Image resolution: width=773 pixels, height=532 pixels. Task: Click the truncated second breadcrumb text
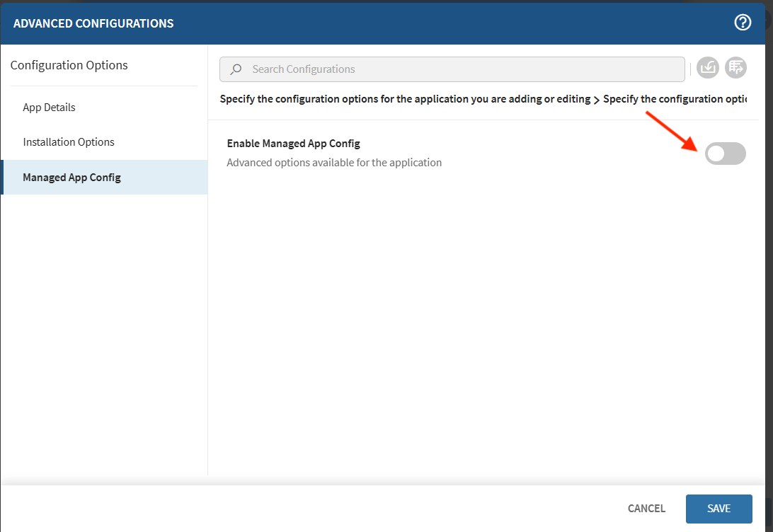coord(674,99)
